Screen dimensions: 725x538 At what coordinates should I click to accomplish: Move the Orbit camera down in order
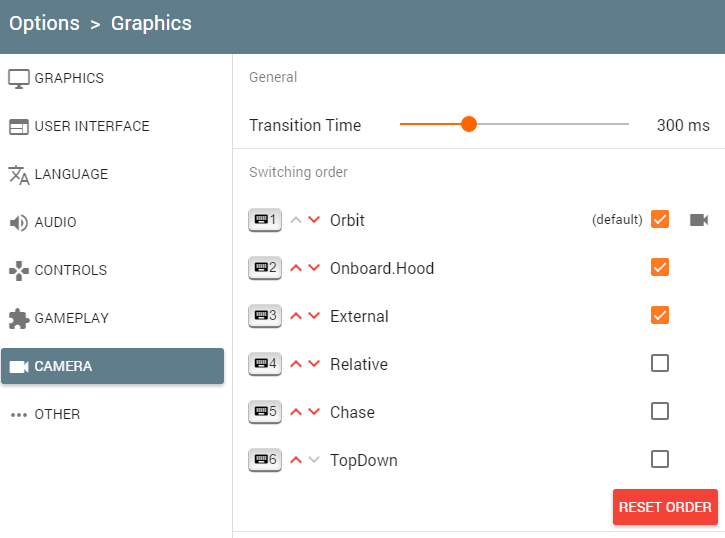314,220
